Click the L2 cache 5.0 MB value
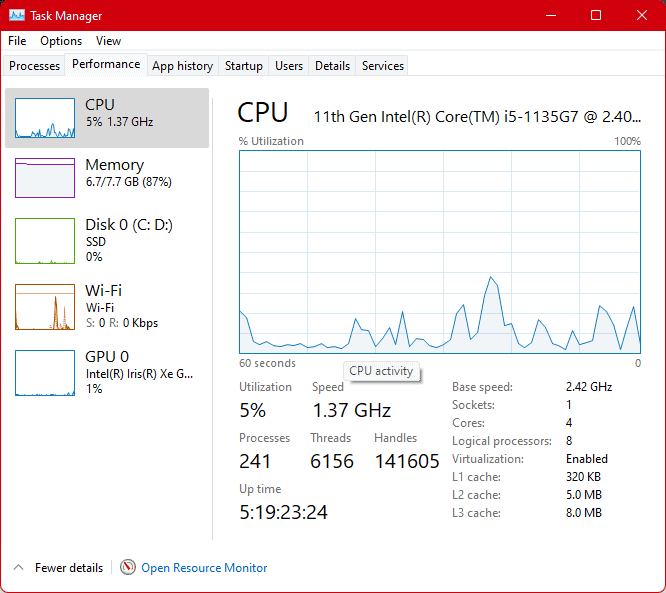 point(584,495)
